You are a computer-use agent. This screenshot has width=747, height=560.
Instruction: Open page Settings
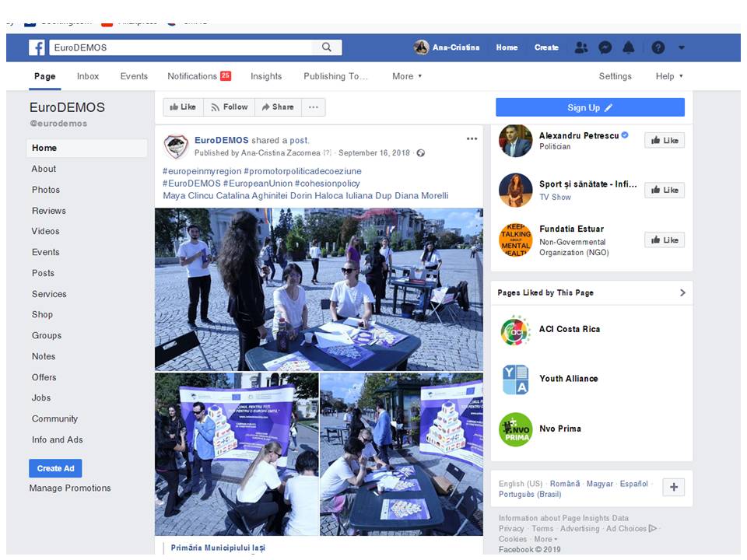615,76
